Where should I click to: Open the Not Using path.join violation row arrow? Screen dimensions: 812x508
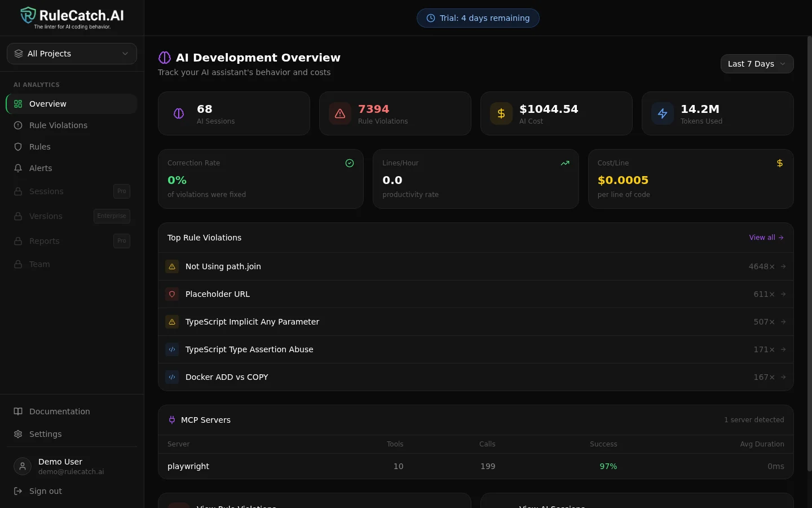[x=783, y=266]
